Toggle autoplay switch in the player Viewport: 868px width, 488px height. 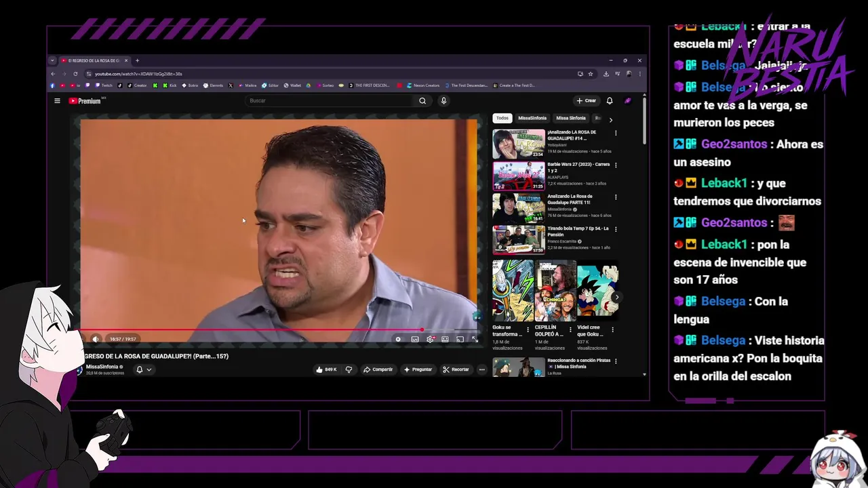[398, 339]
